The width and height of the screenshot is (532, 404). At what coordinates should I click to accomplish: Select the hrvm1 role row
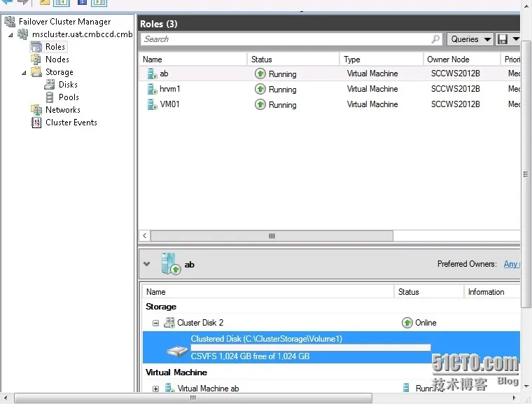click(x=329, y=89)
